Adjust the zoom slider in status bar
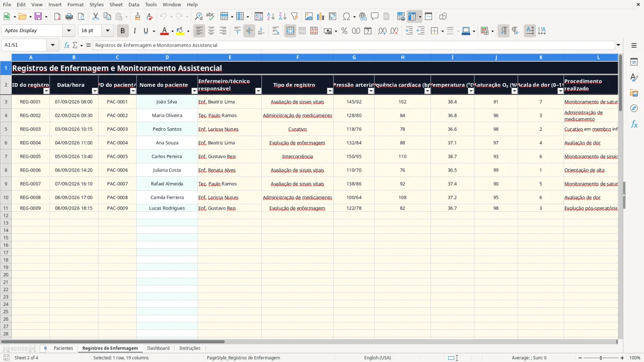This screenshot has width=644, height=362. tap(601, 358)
